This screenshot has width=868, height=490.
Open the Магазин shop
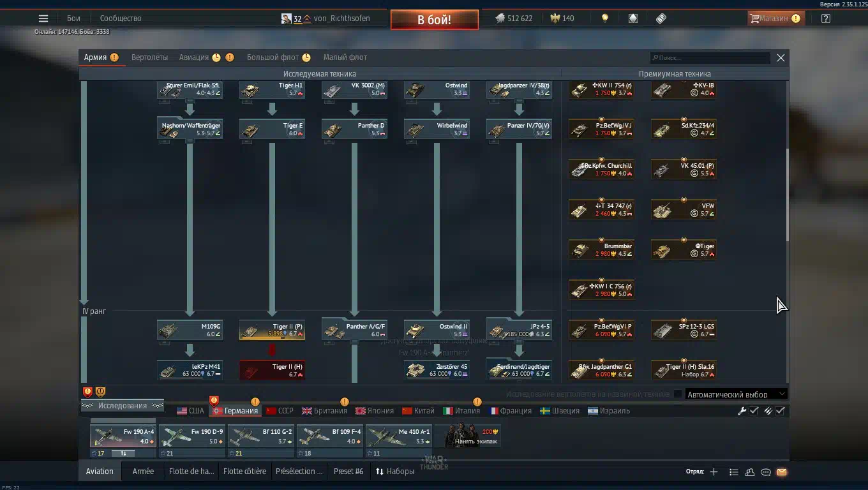pyautogui.click(x=775, y=19)
